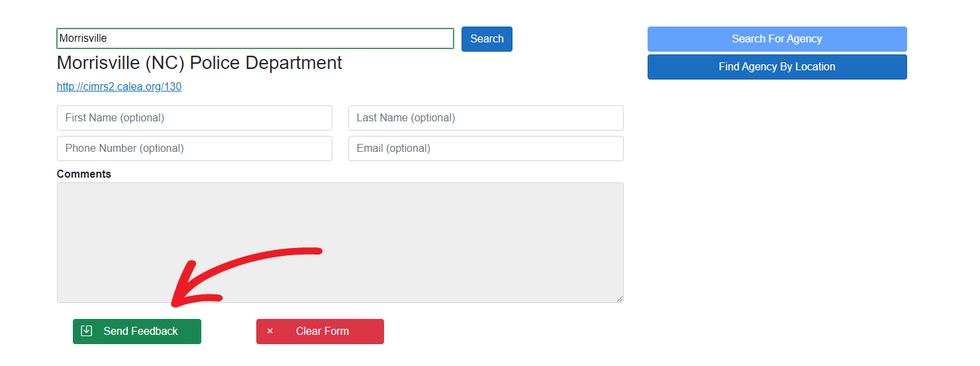
Task: Click the Comments box resize handle
Action: point(620,299)
